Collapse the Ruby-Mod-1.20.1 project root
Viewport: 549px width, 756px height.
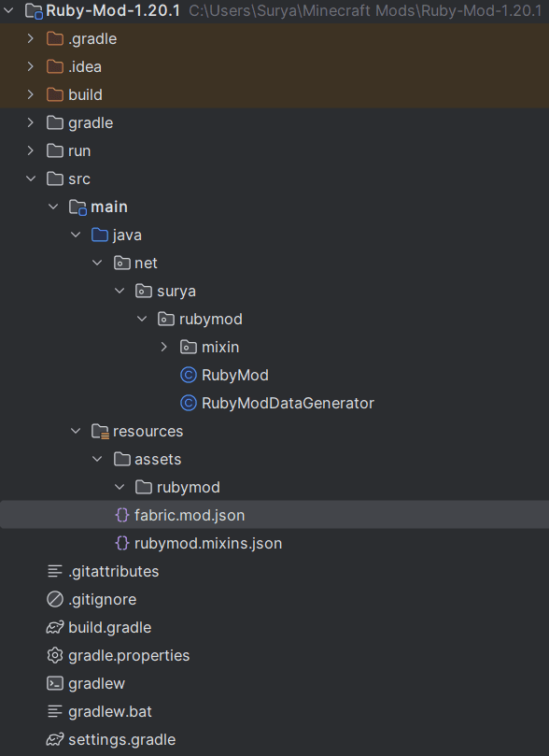(x=8, y=10)
